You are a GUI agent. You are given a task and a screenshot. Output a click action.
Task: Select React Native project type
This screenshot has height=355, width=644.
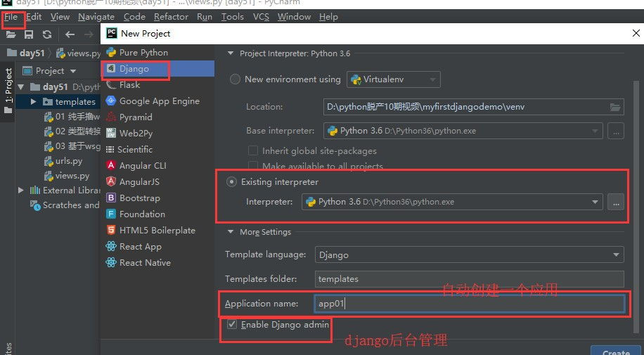[x=157, y=262]
